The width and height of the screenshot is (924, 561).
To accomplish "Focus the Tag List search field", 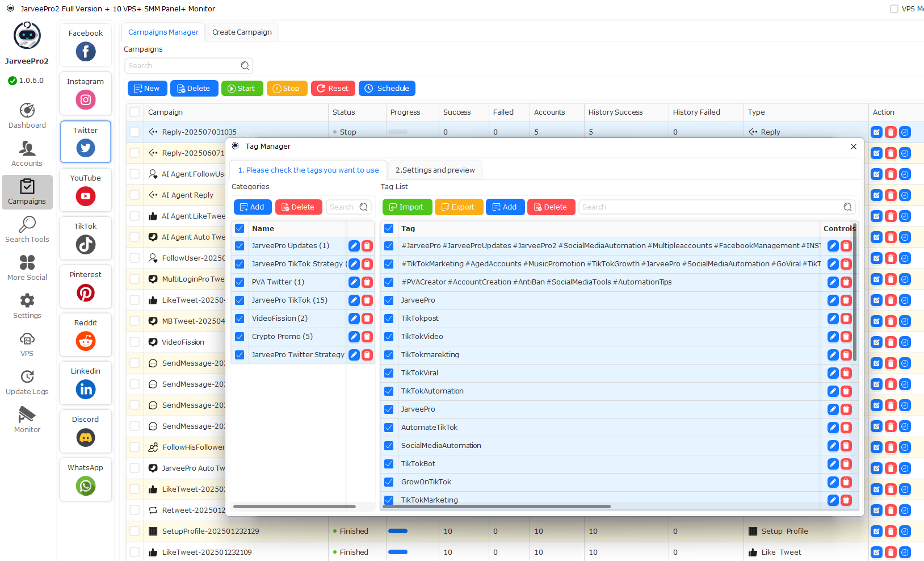I will (x=717, y=207).
